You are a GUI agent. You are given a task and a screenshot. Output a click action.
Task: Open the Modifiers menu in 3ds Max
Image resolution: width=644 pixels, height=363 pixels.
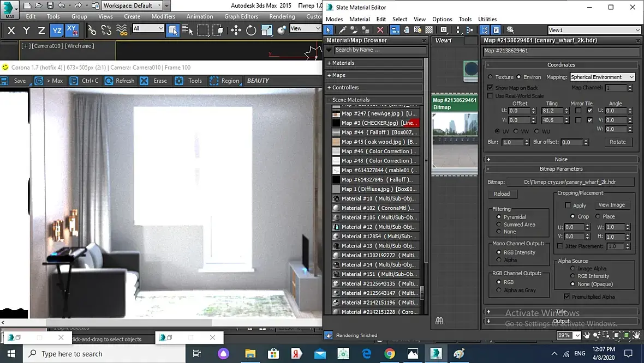pos(163,16)
